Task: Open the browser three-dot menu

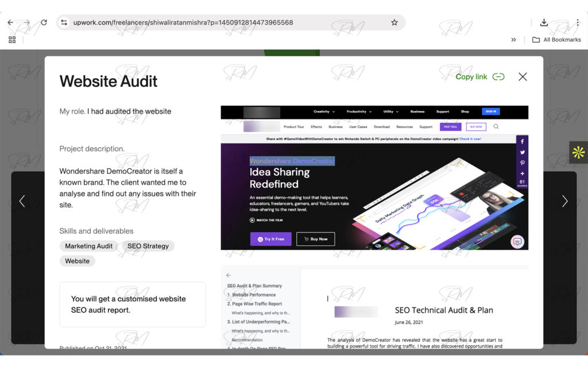Action: tap(578, 22)
